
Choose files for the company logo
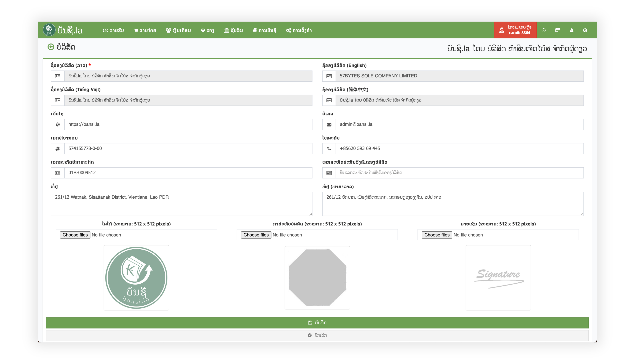click(x=75, y=235)
